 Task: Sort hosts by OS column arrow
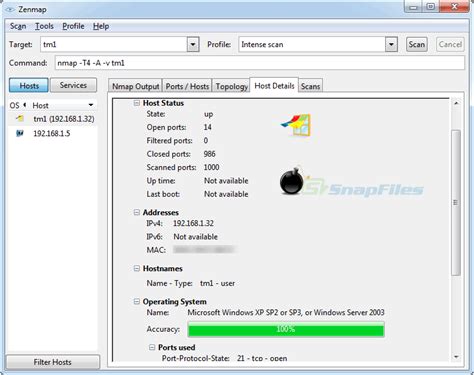point(24,105)
